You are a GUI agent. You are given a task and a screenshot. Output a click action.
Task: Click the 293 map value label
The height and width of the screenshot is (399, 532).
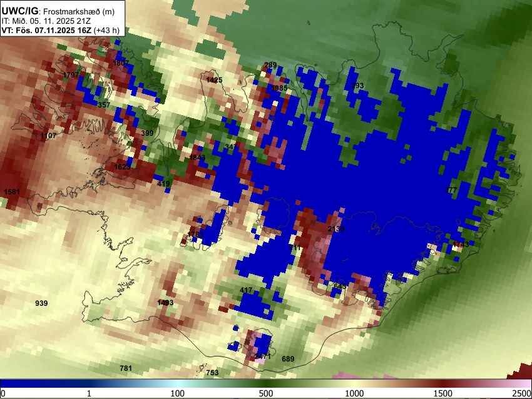[x=357, y=86]
